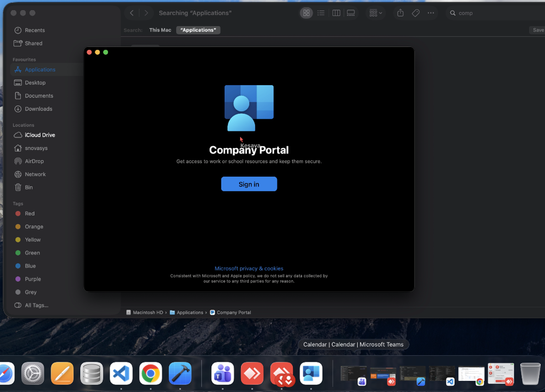
Task: Click the Finder search field
Action: tap(490, 13)
